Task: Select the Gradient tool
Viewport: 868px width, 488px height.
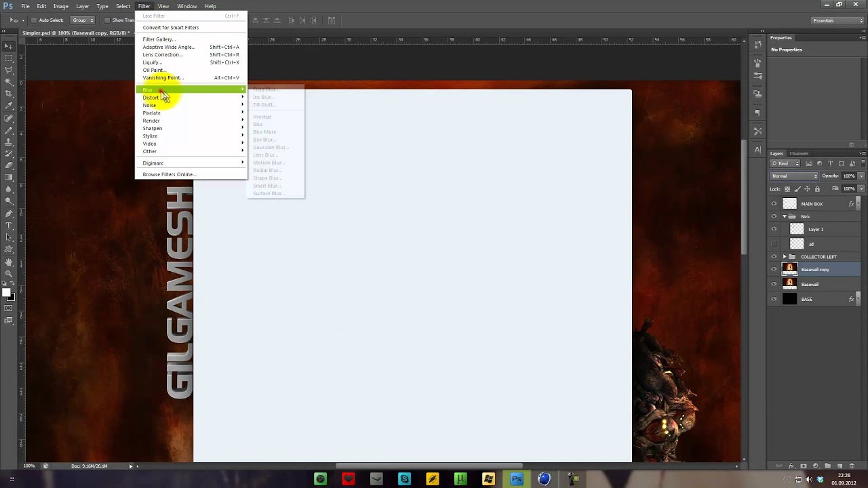Action: [x=9, y=177]
